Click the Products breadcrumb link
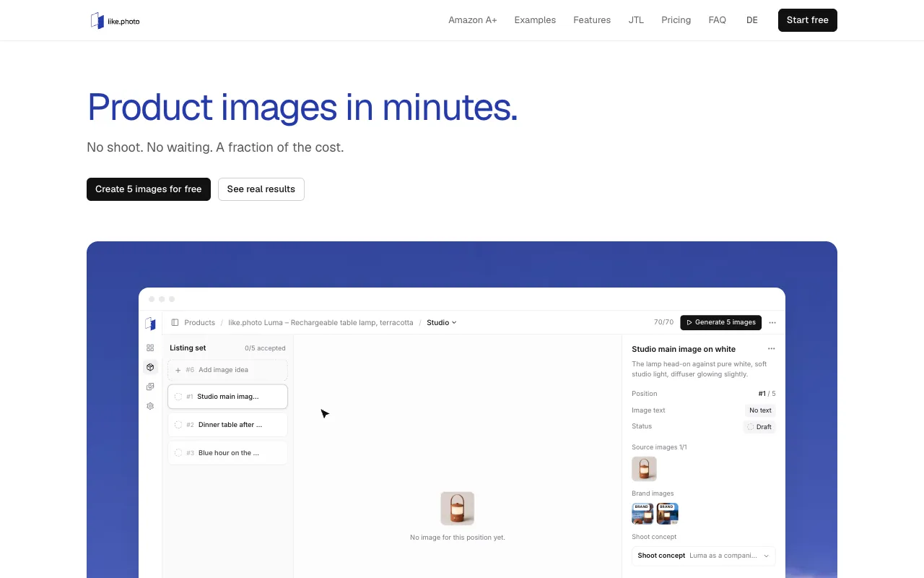Screen dimensions: 924x578 tap(200, 322)
